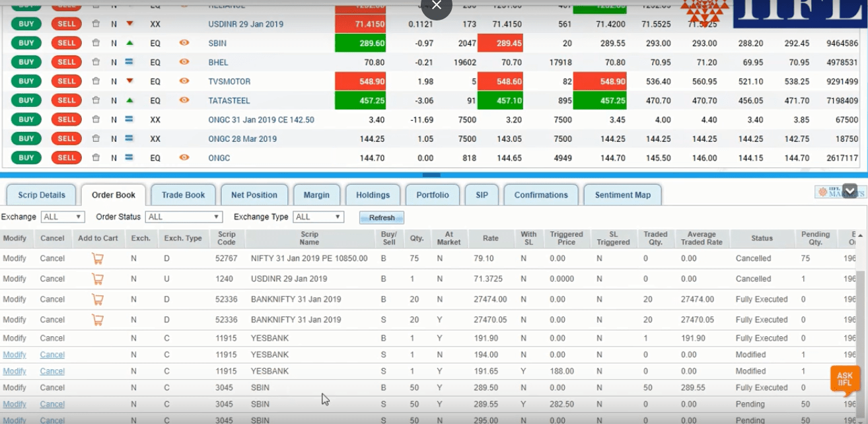Click TVSMOTOR red price cell 548.90
The width and height of the screenshot is (868, 424).
(360, 81)
